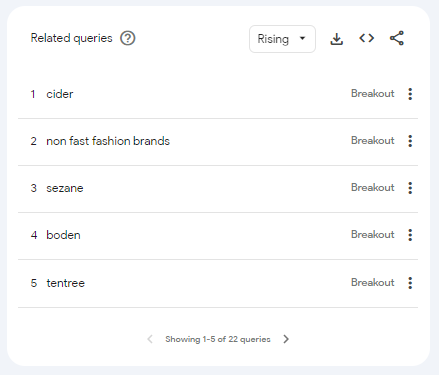
Task: Open more options for sezane
Action: point(410,188)
